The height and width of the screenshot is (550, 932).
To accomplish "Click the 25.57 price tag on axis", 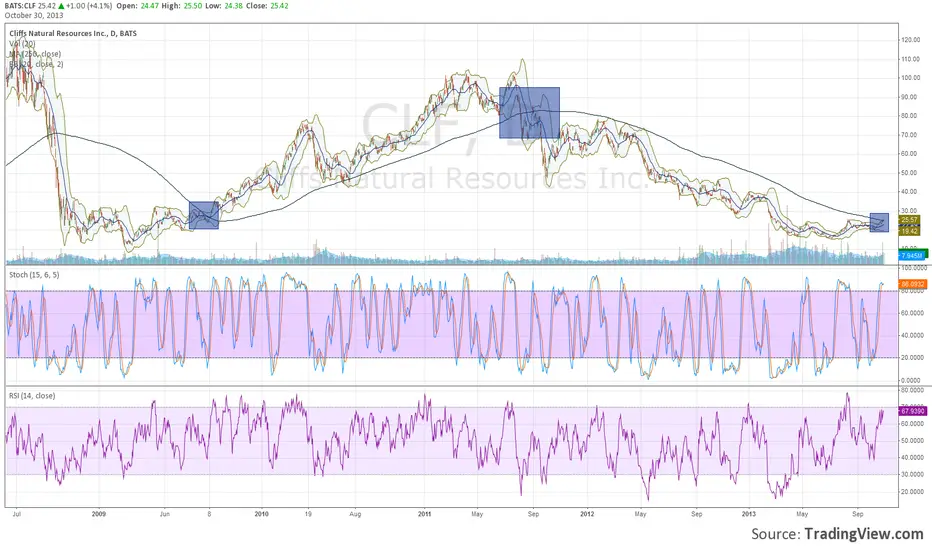I will [x=909, y=220].
